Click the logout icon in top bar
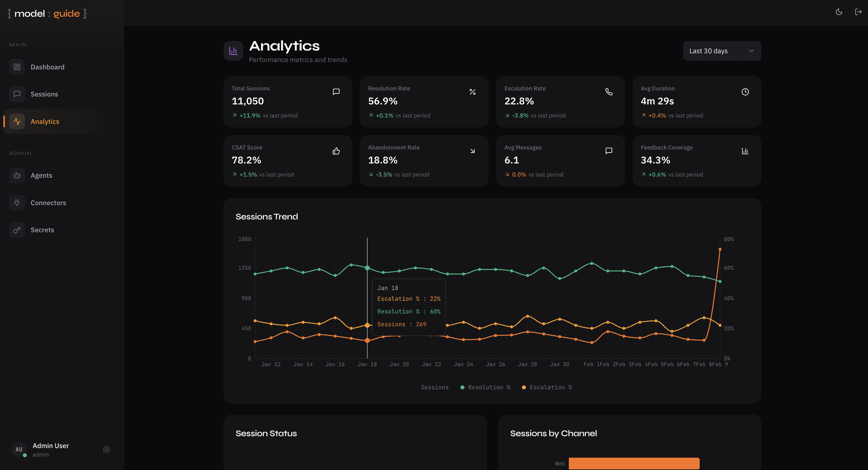Viewport: 868px width, 470px height. click(x=858, y=12)
